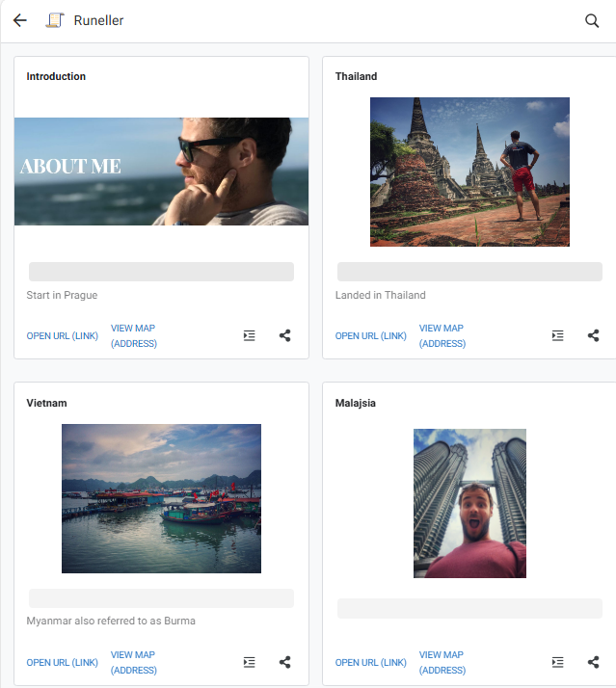Viewport: 616px width, 688px height.
Task: Share the Thailand card
Action: coord(593,335)
